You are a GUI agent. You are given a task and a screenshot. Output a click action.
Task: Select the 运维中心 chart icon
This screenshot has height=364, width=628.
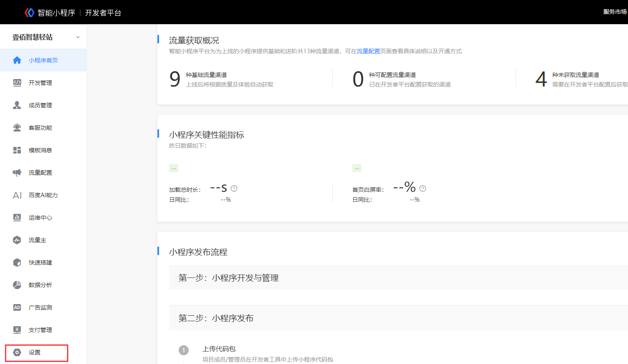[17, 218]
